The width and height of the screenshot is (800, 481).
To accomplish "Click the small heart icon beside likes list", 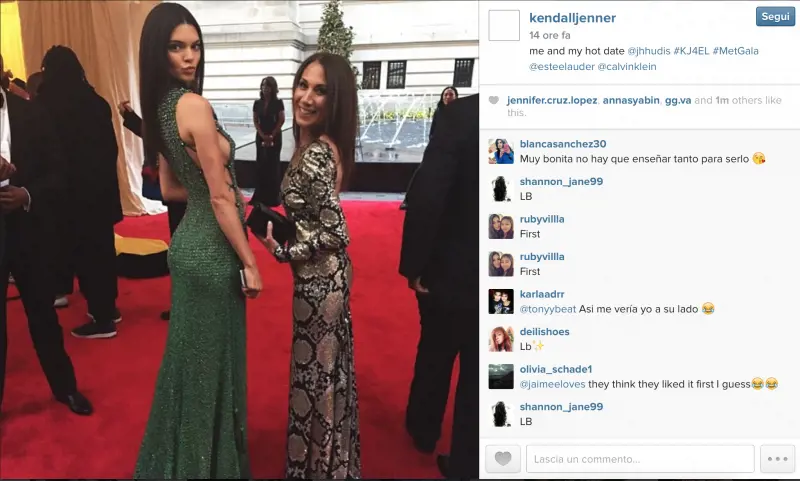I will click(x=493, y=100).
